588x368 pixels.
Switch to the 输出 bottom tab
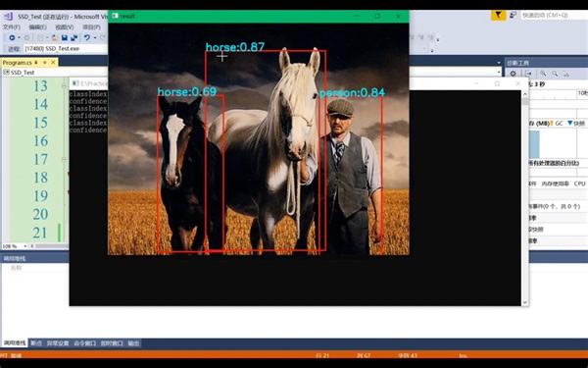pos(133,343)
